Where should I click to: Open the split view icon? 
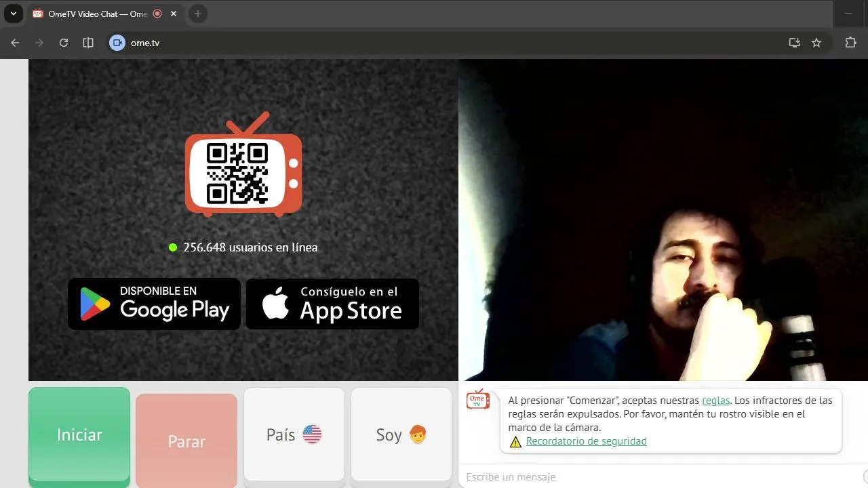pyautogui.click(x=88, y=43)
